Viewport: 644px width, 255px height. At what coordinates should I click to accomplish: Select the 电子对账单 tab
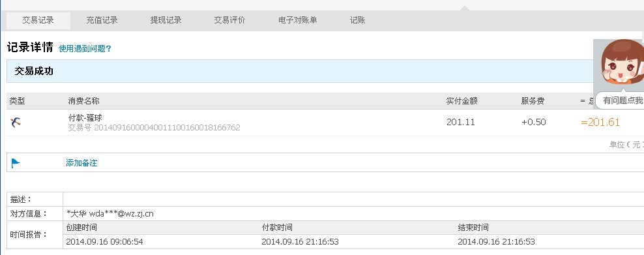(x=298, y=20)
